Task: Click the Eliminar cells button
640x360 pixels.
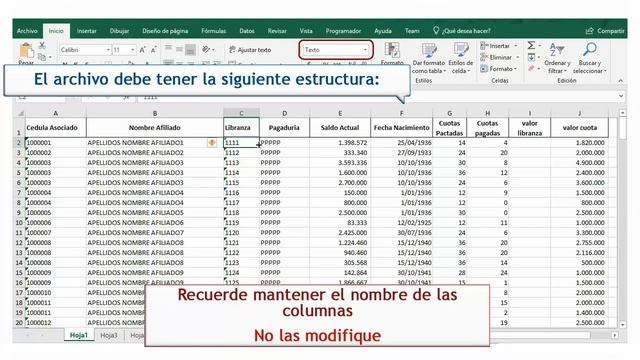Action: tap(496, 57)
